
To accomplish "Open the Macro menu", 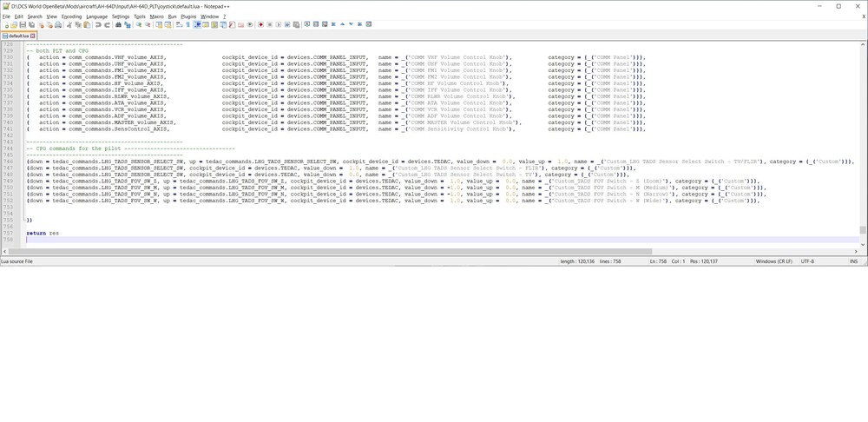I will click(156, 16).
